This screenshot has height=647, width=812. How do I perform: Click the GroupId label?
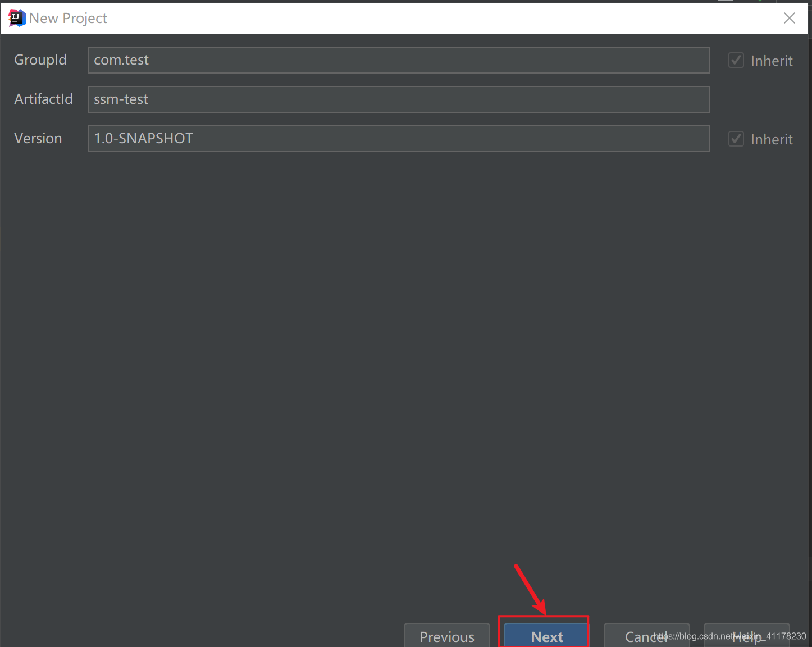(40, 60)
